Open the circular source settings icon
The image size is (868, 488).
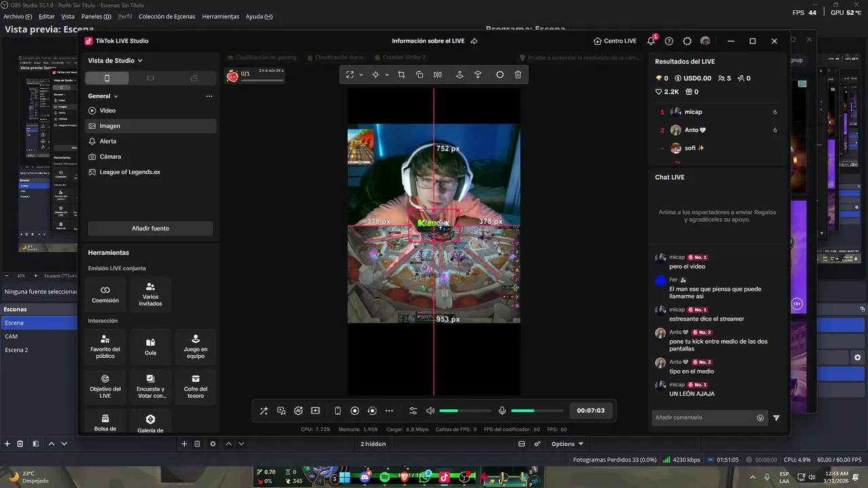(x=500, y=75)
